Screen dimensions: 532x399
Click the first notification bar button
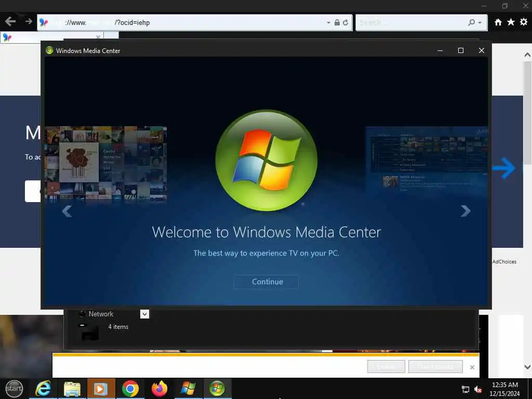(x=386, y=367)
